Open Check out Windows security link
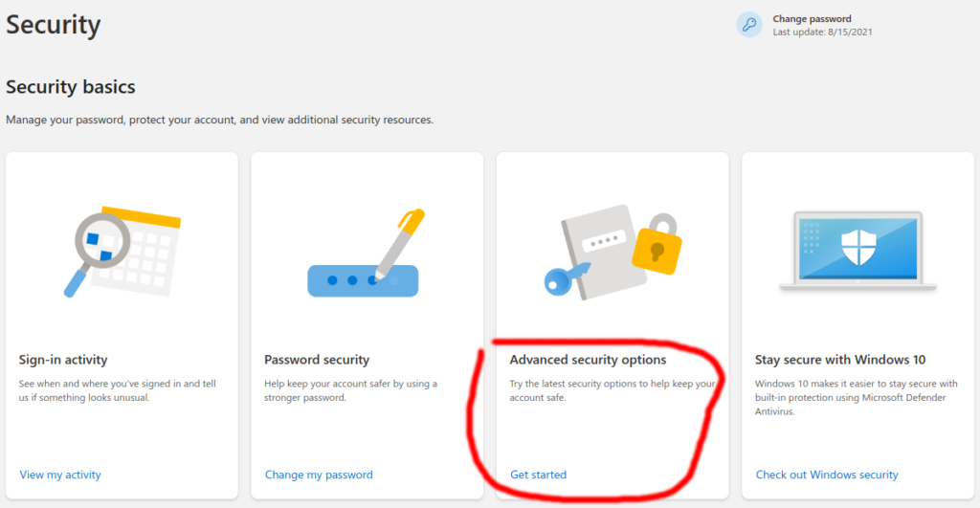Image resolution: width=980 pixels, height=508 pixels. [x=827, y=475]
